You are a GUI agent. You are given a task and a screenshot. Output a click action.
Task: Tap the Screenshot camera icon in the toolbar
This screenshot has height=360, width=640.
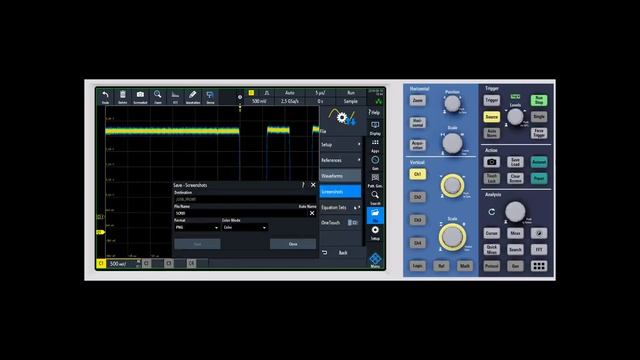pyautogui.click(x=140, y=97)
